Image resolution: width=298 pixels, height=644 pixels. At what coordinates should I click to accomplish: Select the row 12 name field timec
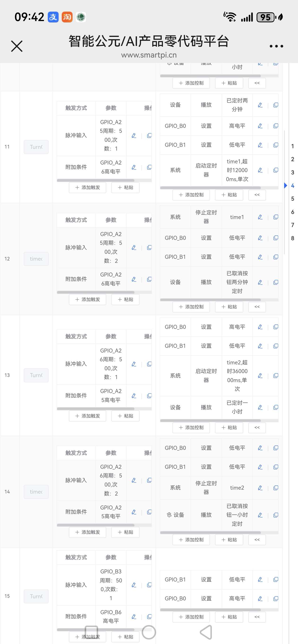[x=36, y=259]
